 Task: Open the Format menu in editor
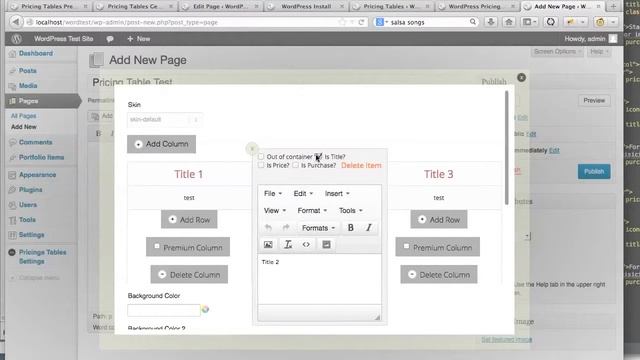click(x=312, y=211)
